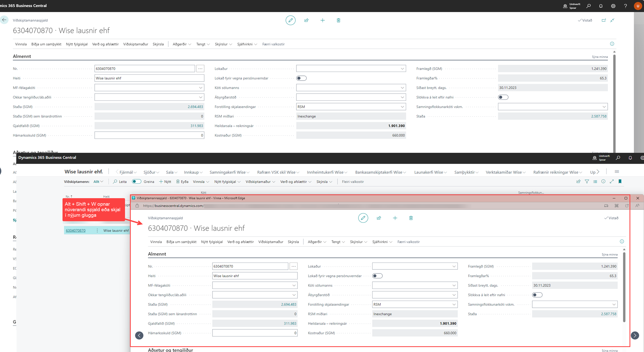Toggle Lokað fyrir vegna persónuverndar in top card

pos(301,78)
